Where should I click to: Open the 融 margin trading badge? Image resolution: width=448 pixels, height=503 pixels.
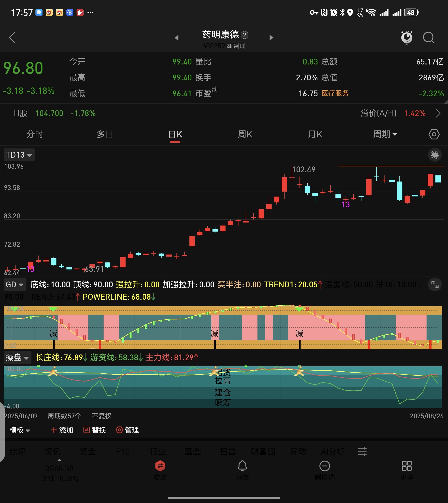(229, 46)
